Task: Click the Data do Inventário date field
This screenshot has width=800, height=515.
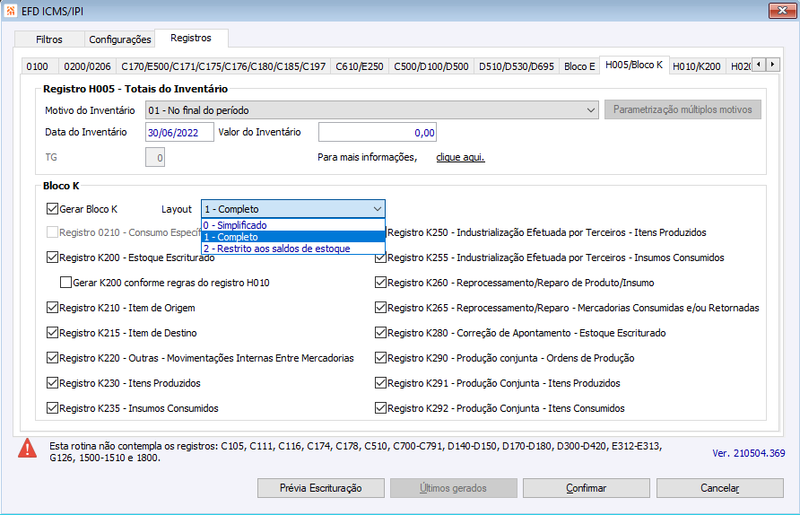Action: point(180,133)
